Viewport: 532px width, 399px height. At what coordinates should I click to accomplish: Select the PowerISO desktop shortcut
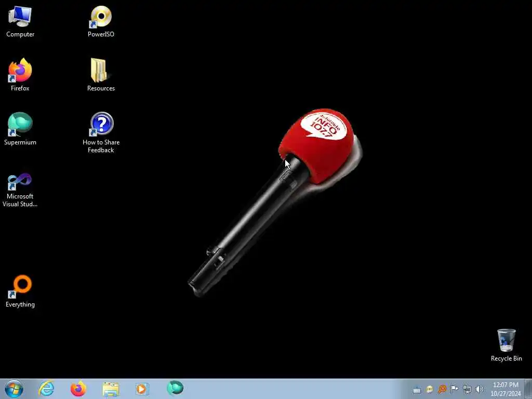(101, 22)
